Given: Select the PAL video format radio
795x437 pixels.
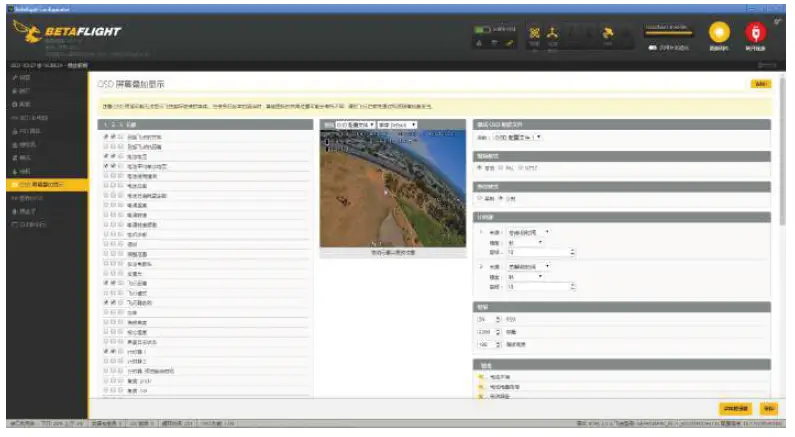Looking at the screenshot, I should (x=500, y=168).
